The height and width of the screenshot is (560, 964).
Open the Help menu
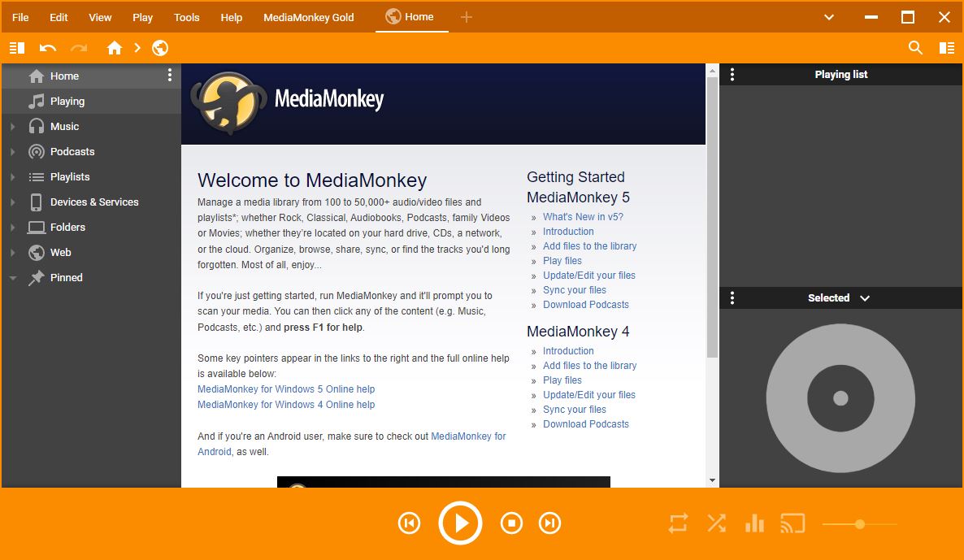pyautogui.click(x=232, y=17)
